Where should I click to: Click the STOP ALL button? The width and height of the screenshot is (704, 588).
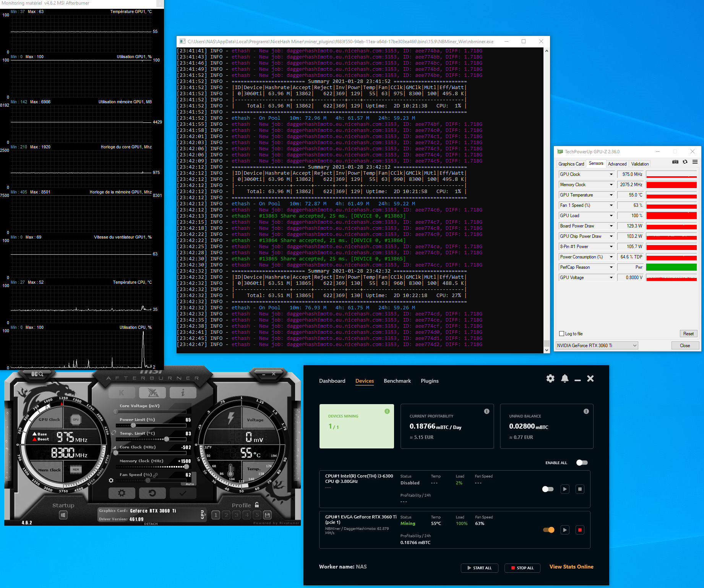tap(522, 568)
